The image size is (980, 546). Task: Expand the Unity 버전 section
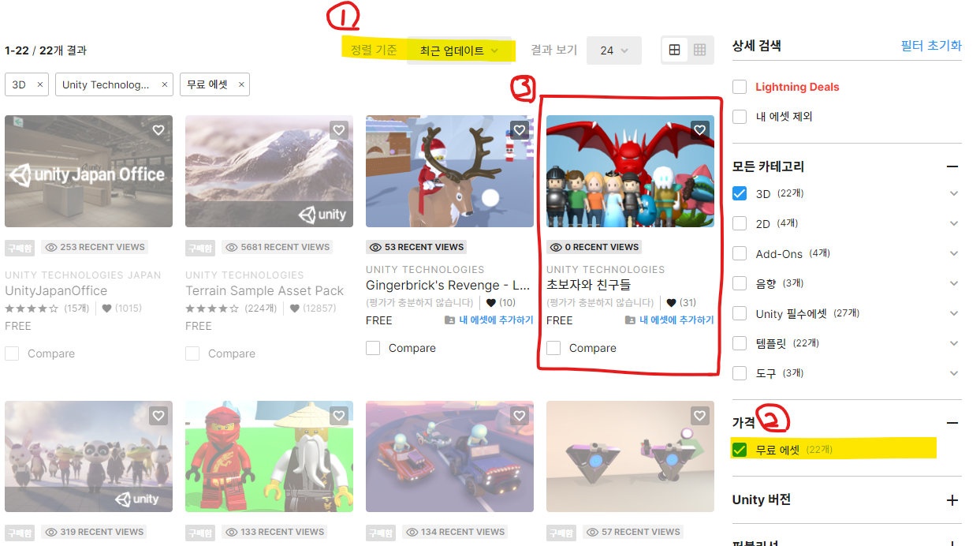click(x=952, y=500)
